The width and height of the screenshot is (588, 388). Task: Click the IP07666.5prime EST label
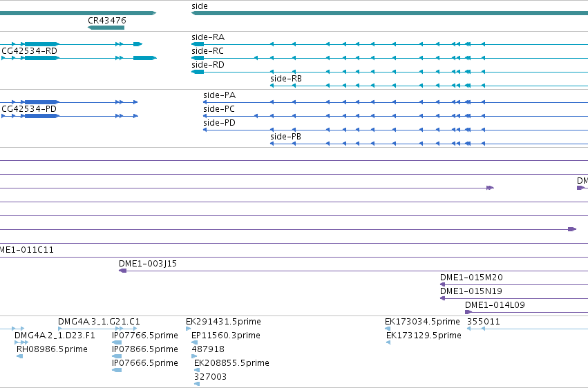pos(144,363)
